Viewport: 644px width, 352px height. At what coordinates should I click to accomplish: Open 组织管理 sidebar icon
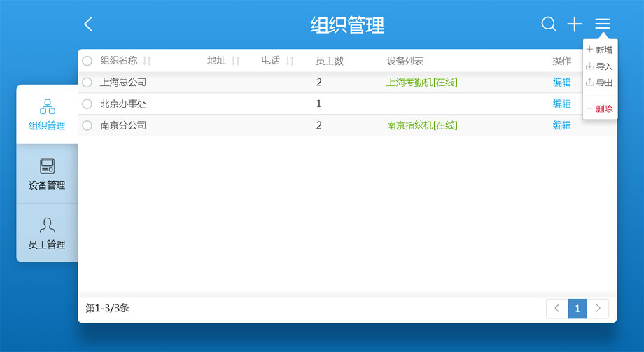(48, 107)
